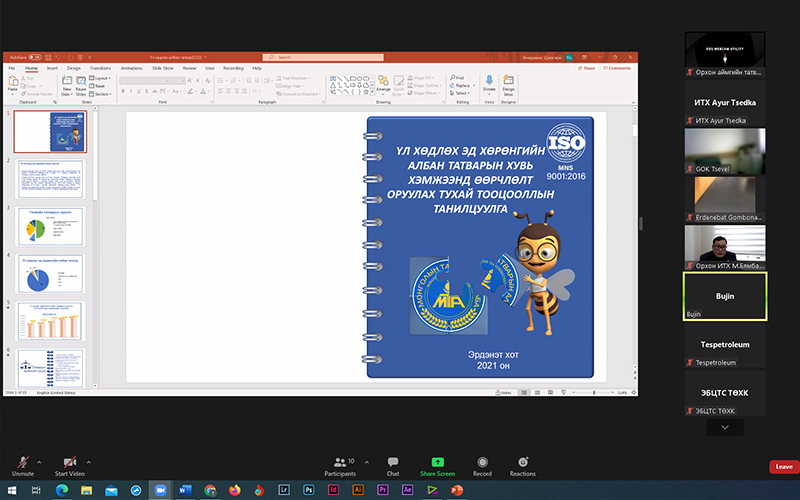
Task: Click the green Share Screen icon
Action: point(437,462)
